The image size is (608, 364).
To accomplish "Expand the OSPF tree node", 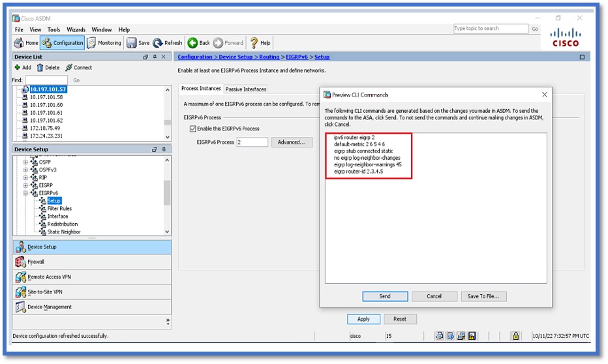I will [x=25, y=162].
